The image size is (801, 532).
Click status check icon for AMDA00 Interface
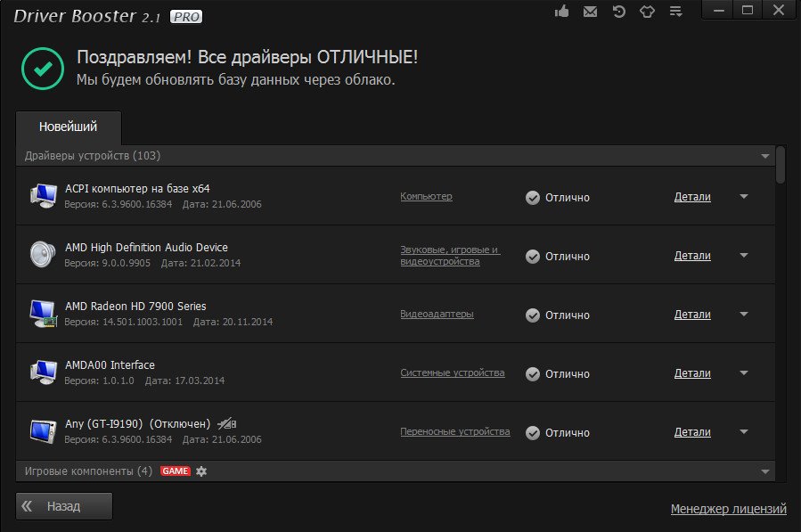click(532, 374)
